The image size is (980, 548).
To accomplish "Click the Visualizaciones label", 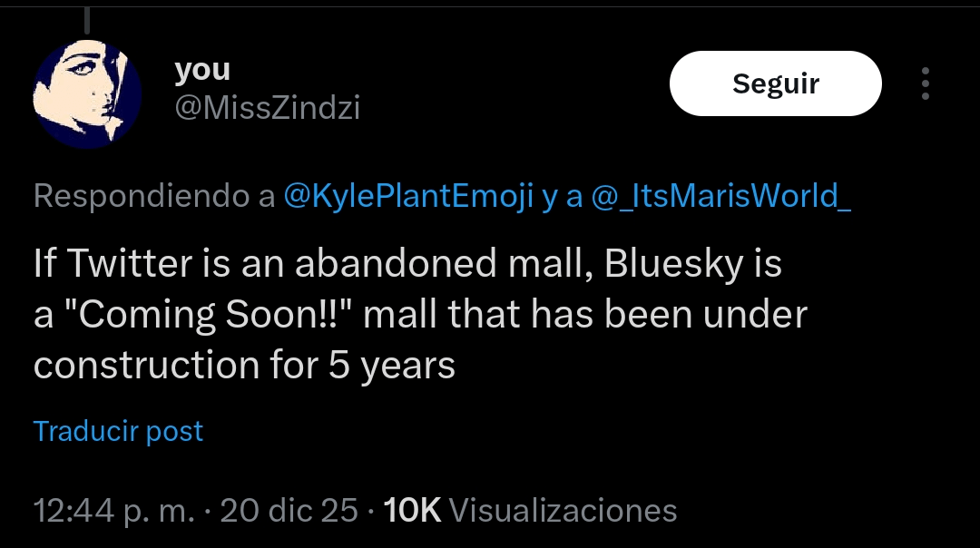I will (x=563, y=510).
